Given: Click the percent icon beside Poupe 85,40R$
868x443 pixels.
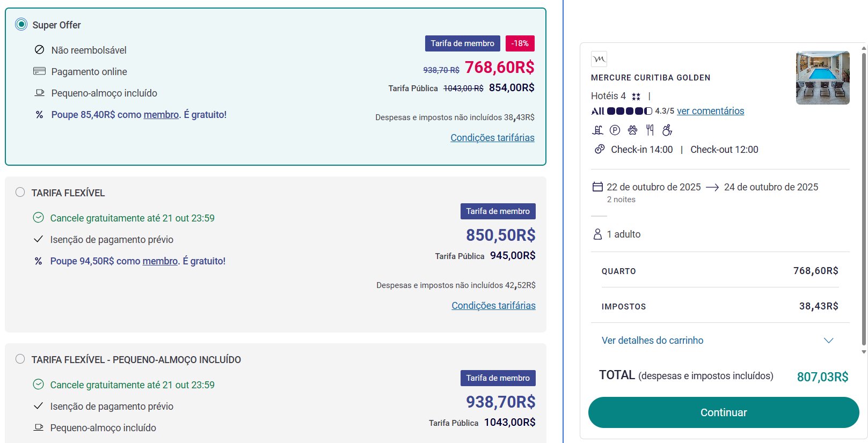Looking at the screenshot, I should 39,115.
